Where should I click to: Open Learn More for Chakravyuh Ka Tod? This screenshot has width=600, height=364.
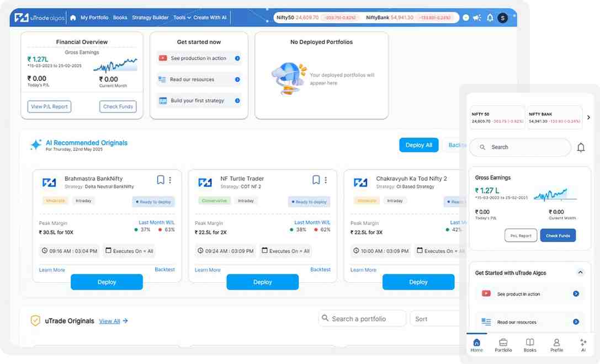click(364, 270)
